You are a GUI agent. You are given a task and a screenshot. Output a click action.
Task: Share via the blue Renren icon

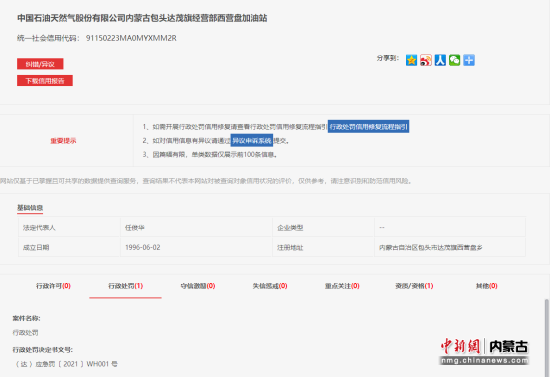click(x=440, y=60)
